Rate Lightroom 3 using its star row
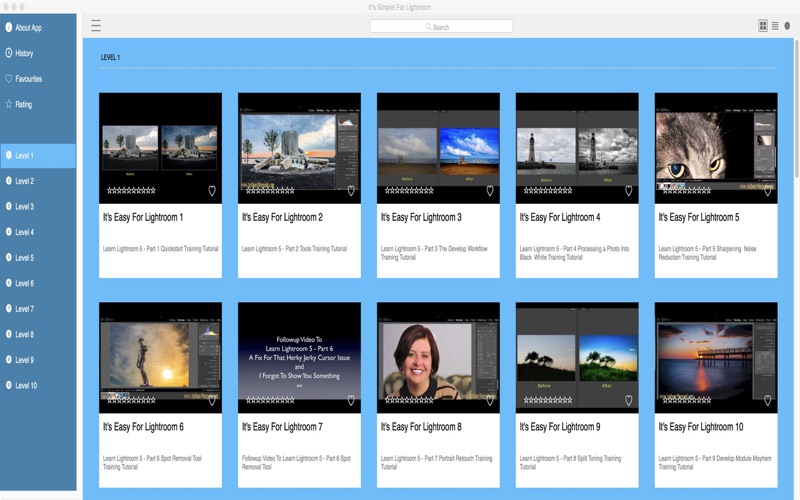 point(409,190)
